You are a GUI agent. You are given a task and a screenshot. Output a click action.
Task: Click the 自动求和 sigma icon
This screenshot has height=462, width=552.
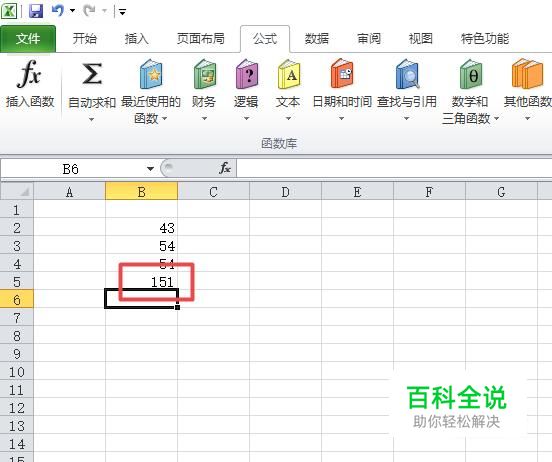click(x=92, y=74)
